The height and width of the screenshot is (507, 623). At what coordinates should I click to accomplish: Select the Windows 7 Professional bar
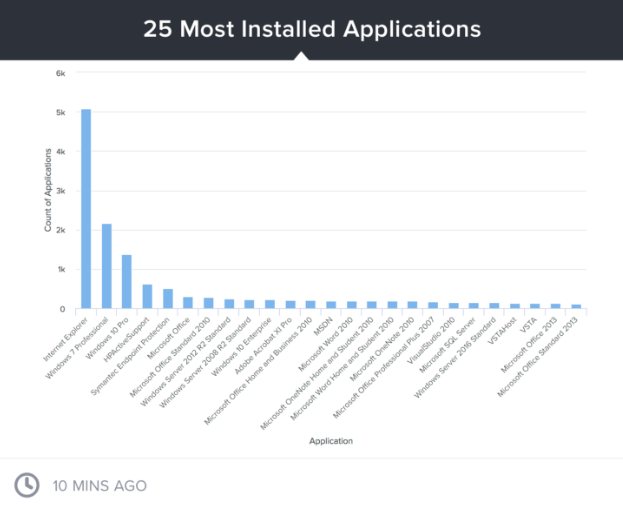click(106, 266)
